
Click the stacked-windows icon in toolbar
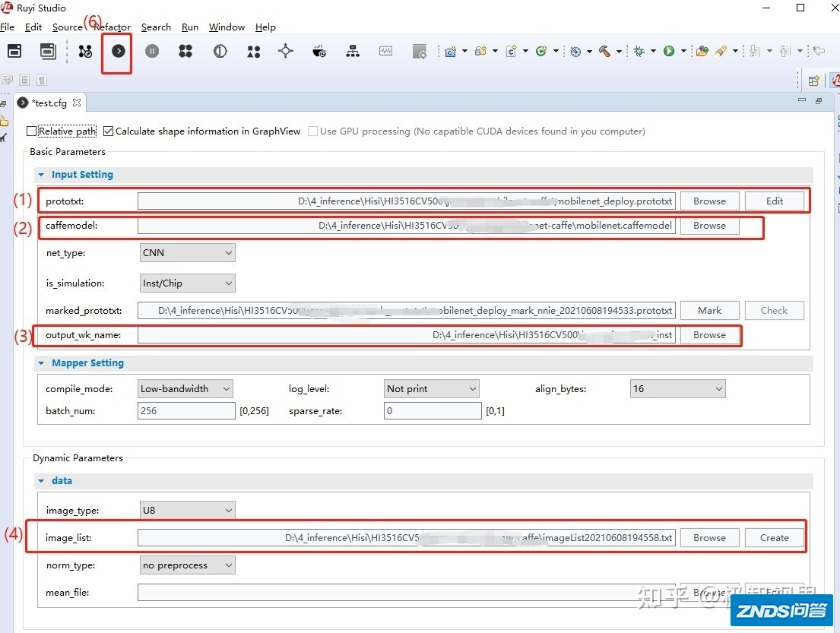point(48,51)
